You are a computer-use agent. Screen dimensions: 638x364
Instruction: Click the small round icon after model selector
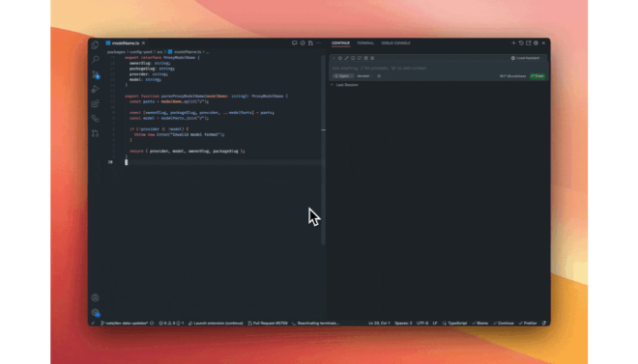[x=379, y=76]
